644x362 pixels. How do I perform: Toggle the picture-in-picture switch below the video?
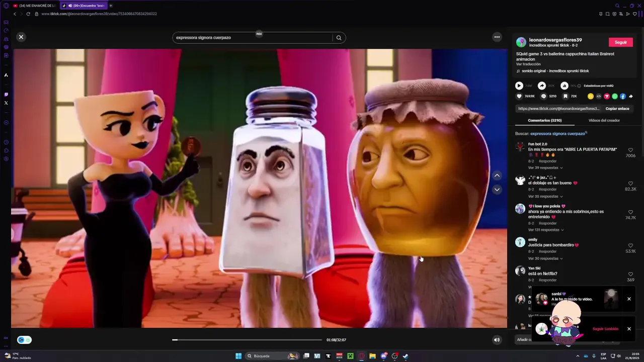(x=24, y=340)
